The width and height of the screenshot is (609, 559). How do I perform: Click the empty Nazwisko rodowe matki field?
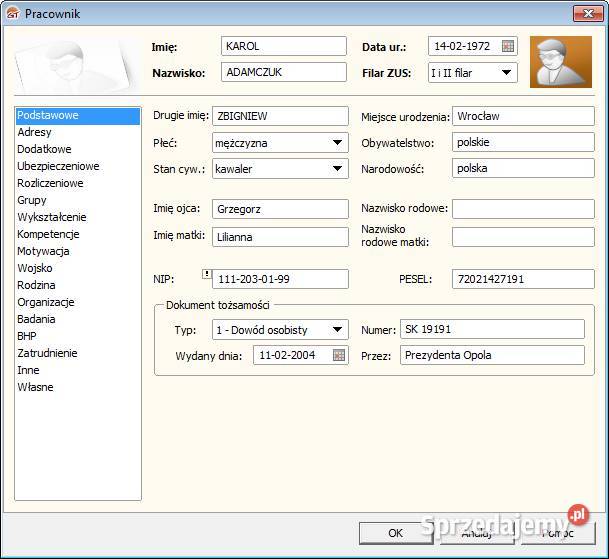[523, 237]
